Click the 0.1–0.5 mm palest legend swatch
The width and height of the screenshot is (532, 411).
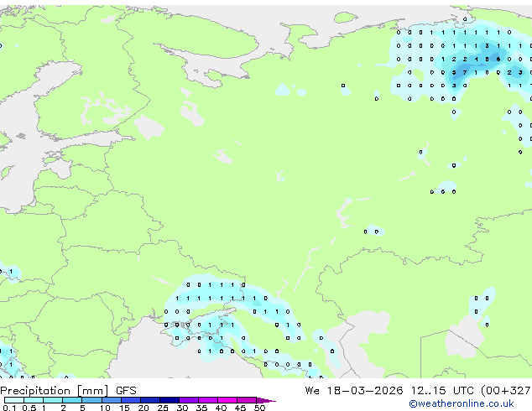tap(14, 400)
